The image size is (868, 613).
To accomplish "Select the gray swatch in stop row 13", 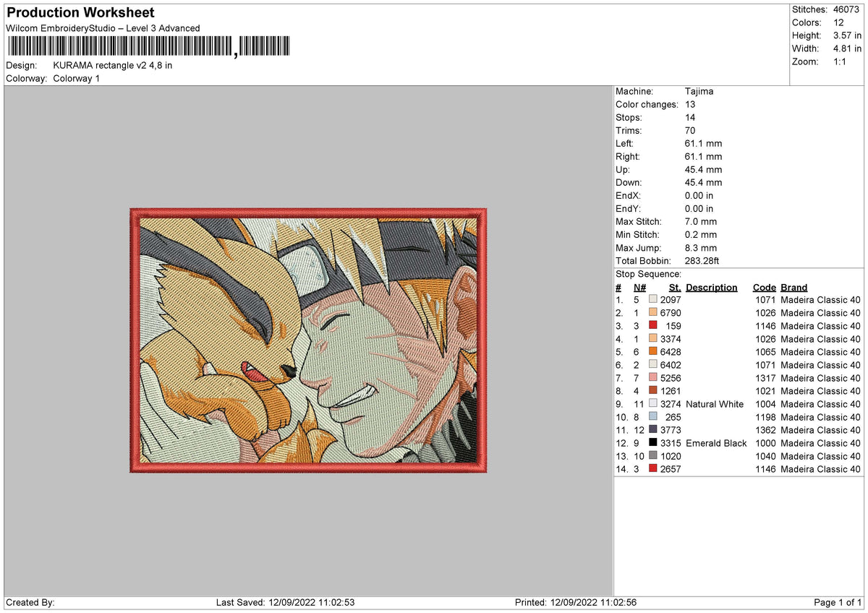I will (653, 456).
